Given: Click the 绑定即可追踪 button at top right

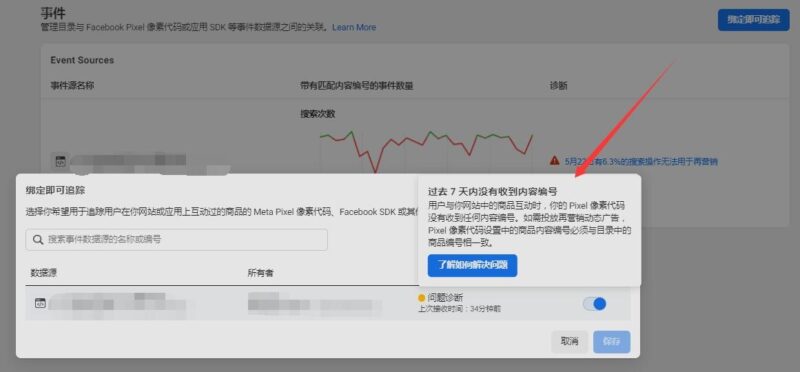Looking at the screenshot, I should (x=754, y=20).
